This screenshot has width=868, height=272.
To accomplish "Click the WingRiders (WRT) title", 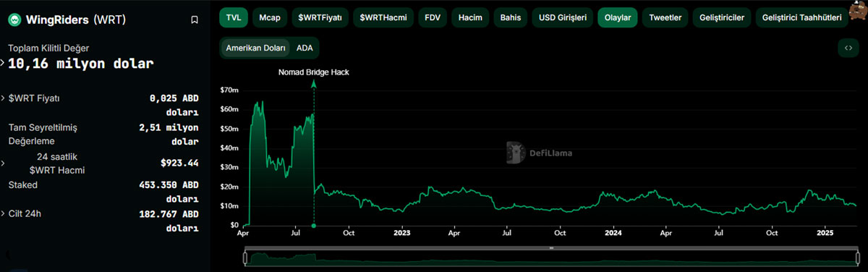I will 75,20.
